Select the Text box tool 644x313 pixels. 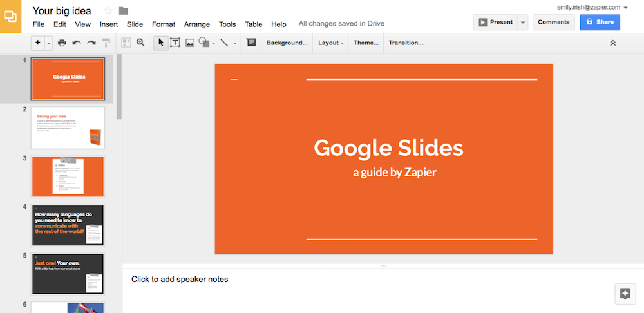(x=175, y=43)
